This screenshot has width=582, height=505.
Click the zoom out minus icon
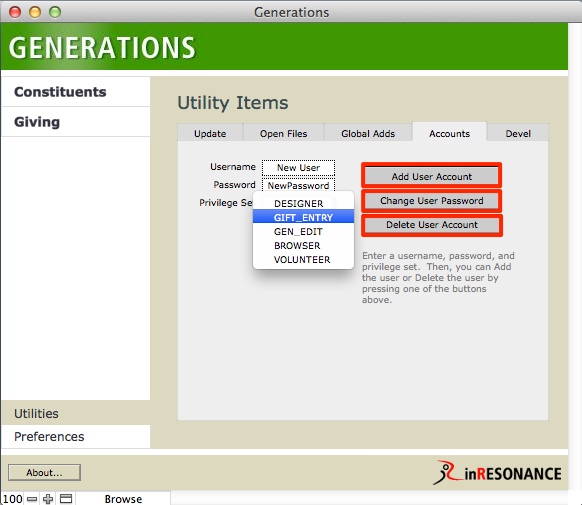point(32,499)
